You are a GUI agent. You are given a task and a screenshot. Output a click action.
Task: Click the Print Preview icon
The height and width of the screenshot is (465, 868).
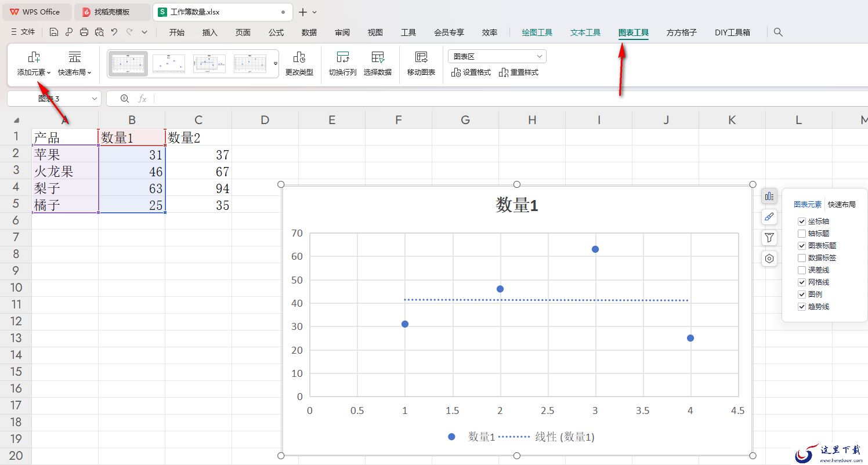coord(99,32)
